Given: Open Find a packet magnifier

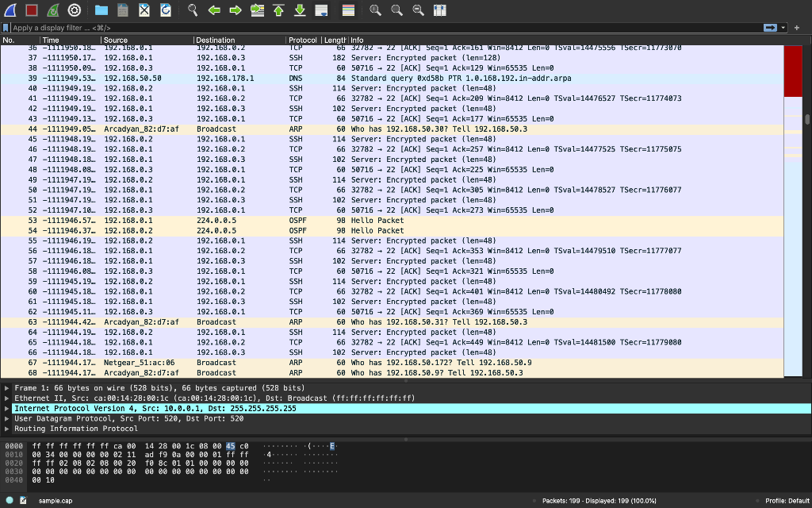Looking at the screenshot, I should (193, 10).
